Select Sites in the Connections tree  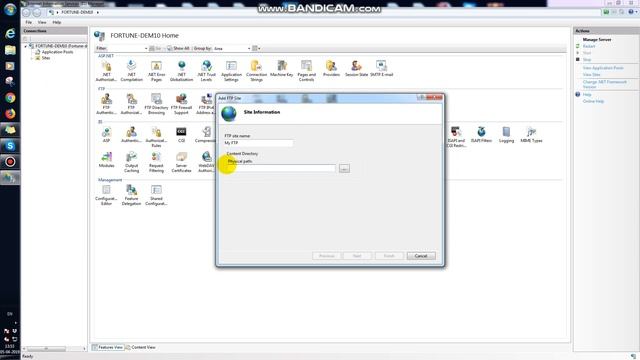click(x=46, y=58)
